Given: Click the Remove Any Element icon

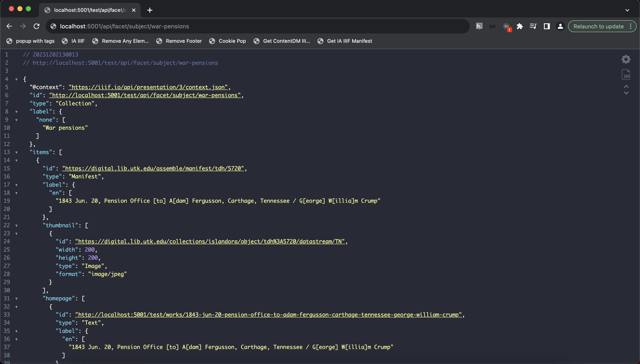Looking at the screenshot, I should click(95, 41).
